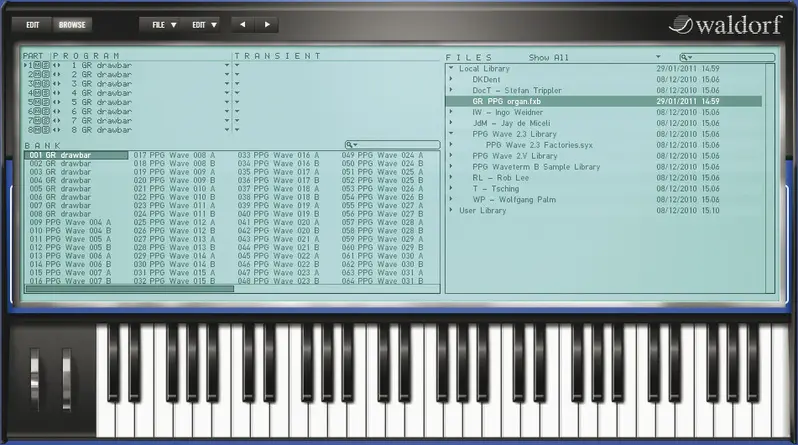
Task: Collapse the PPG Wave 2.3 Library folder
Action: click(x=452, y=133)
